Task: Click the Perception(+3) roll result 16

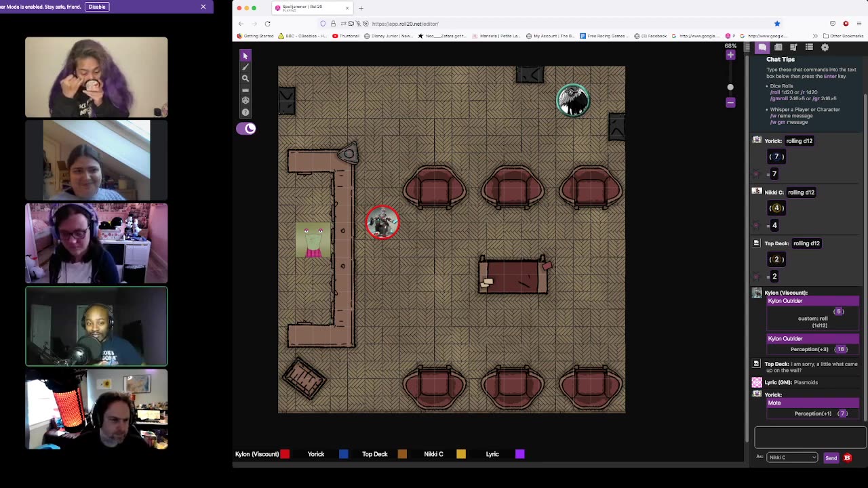Action: (841, 349)
